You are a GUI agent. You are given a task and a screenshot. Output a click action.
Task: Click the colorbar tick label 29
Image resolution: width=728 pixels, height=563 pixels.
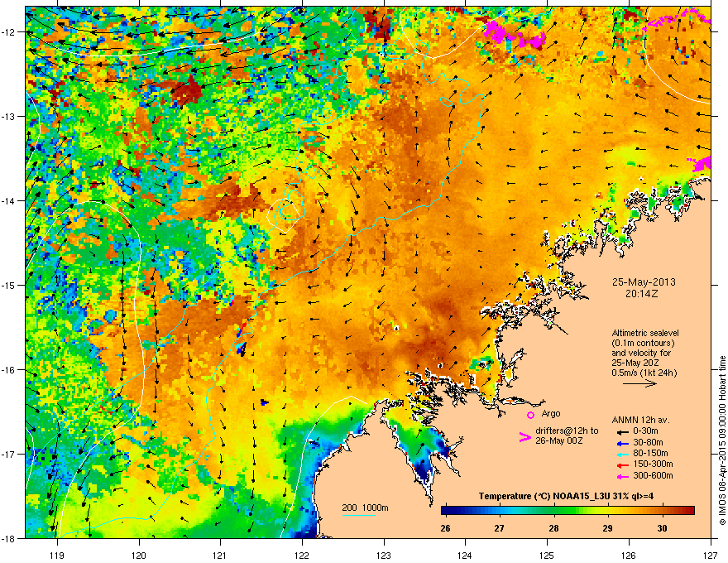pos(608,528)
